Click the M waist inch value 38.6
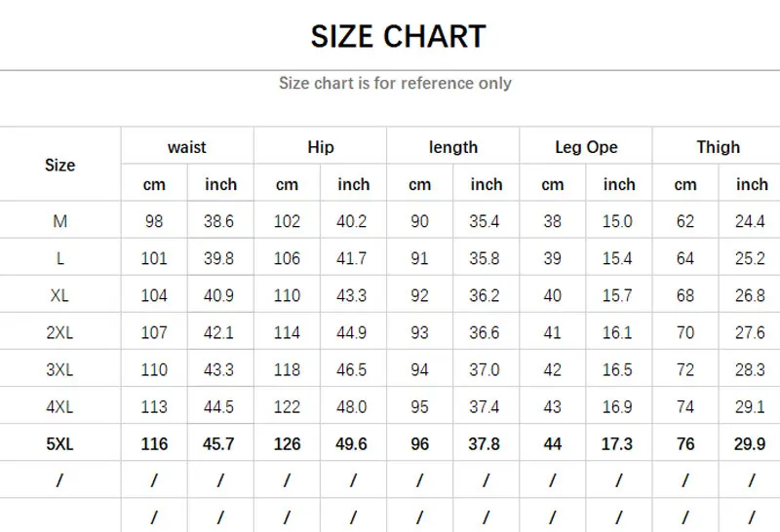 (220, 221)
